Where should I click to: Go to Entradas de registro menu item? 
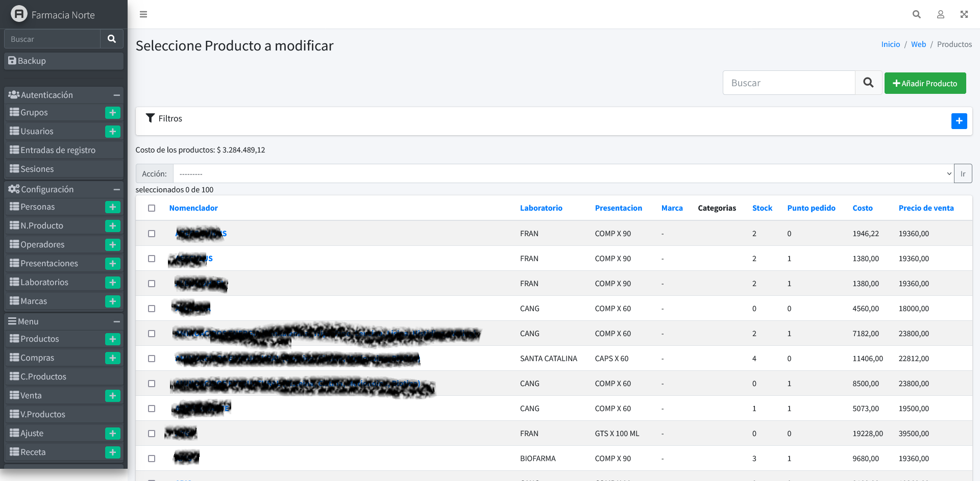pos(58,150)
